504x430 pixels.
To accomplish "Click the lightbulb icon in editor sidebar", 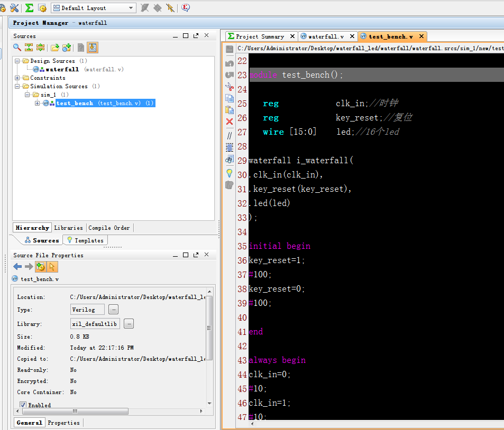I will pyautogui.click(x=229, y=173).
